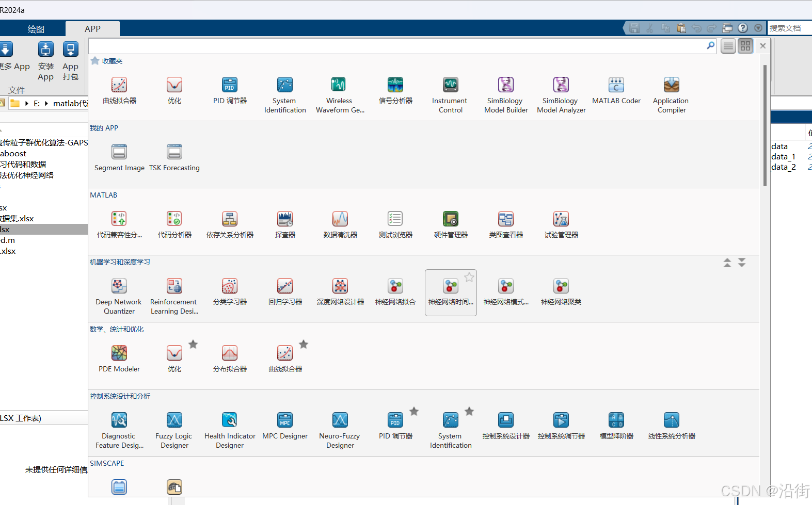
Task: Unfavorite System Identification in 控制系统 section
Action: pos(469,411)
